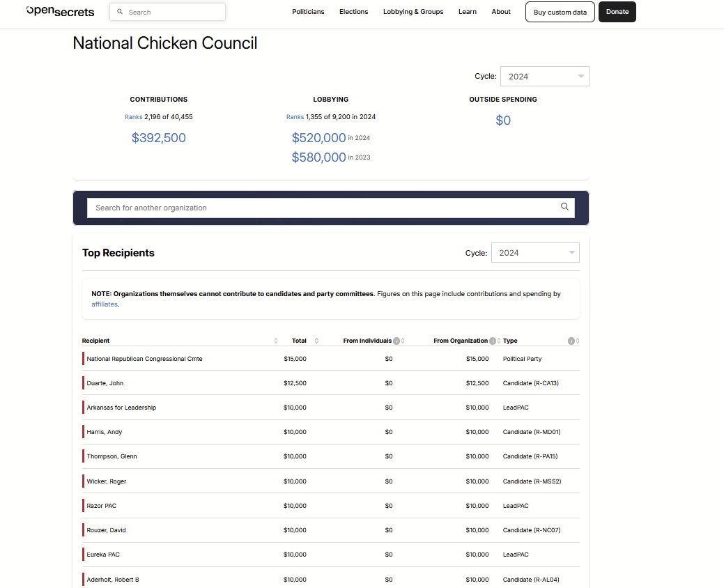Open the About menu
The image size is (724, 588).
(501, 12)
